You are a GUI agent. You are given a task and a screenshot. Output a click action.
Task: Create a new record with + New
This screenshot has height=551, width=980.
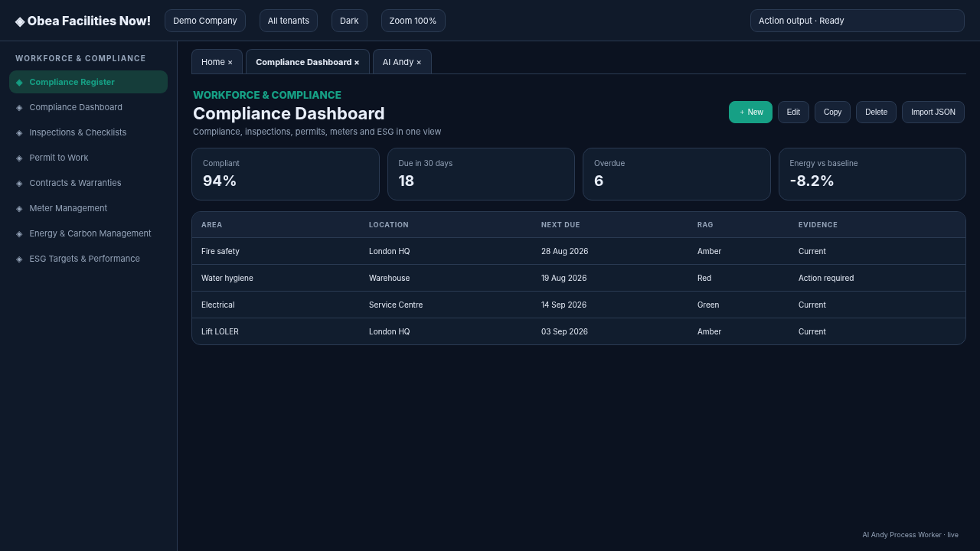tap(750, 112)
